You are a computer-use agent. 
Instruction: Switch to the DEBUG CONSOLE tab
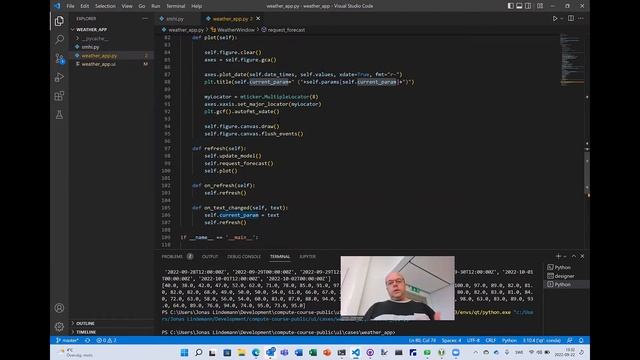coord(244,256)
